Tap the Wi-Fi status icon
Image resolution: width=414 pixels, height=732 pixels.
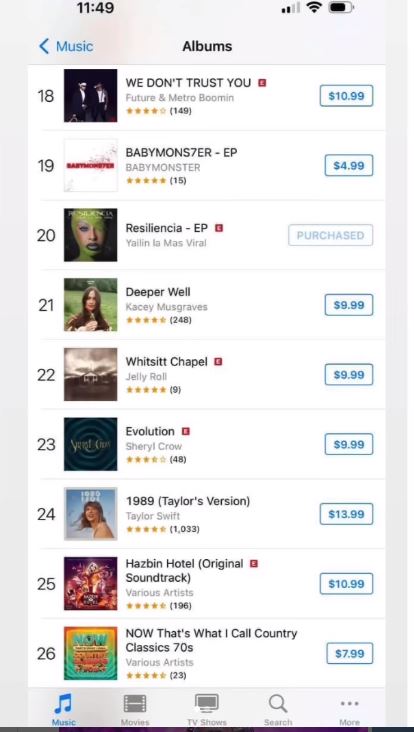(x=314, y=7)
